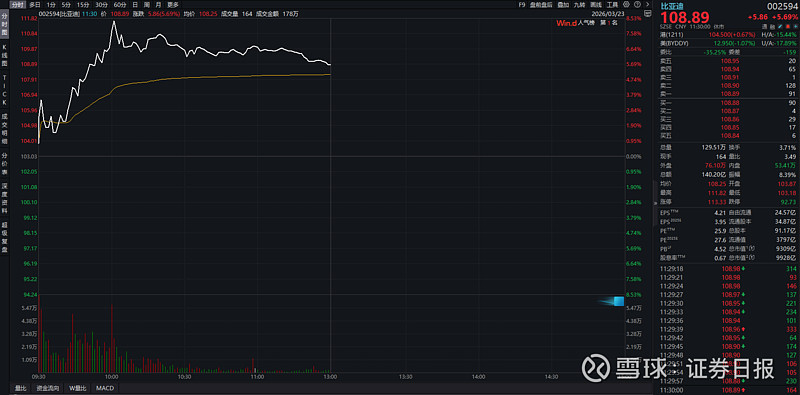Open the 分时图 view in left sidebar
The image size is (800, 395).
[5, 25]
